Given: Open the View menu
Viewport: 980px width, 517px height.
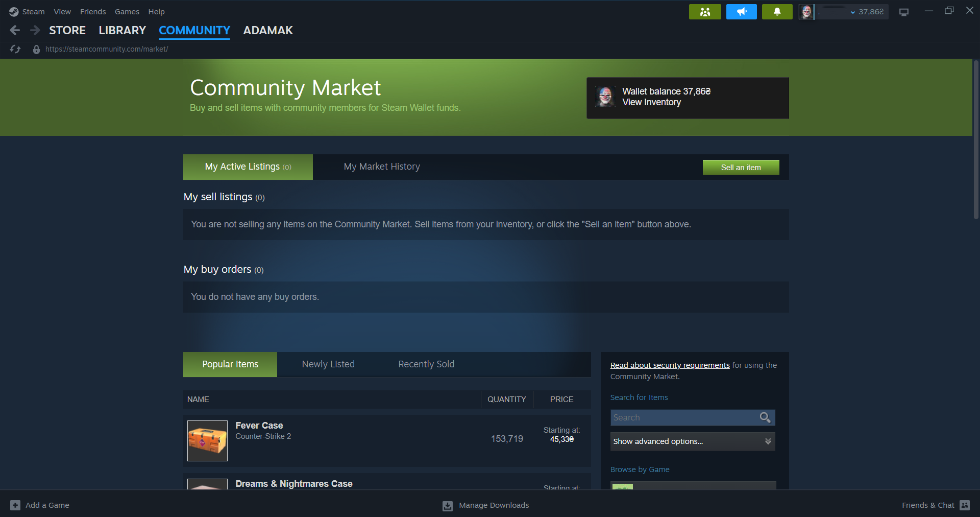Looking at the screenshot, I should tap(62, 12).
